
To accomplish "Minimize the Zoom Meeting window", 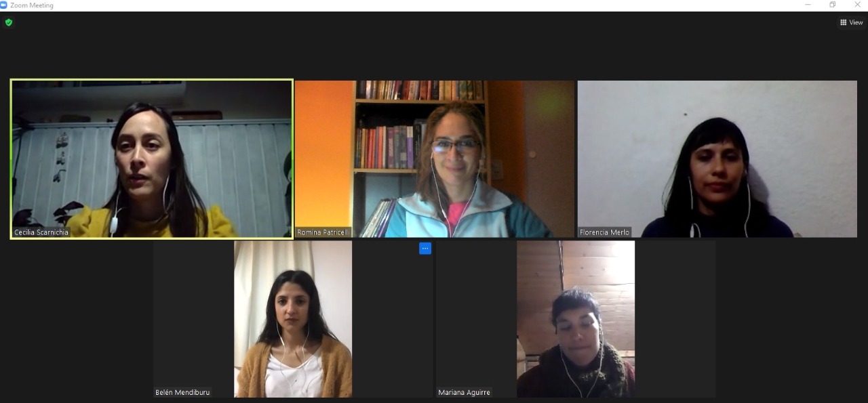I will point(808,5).
